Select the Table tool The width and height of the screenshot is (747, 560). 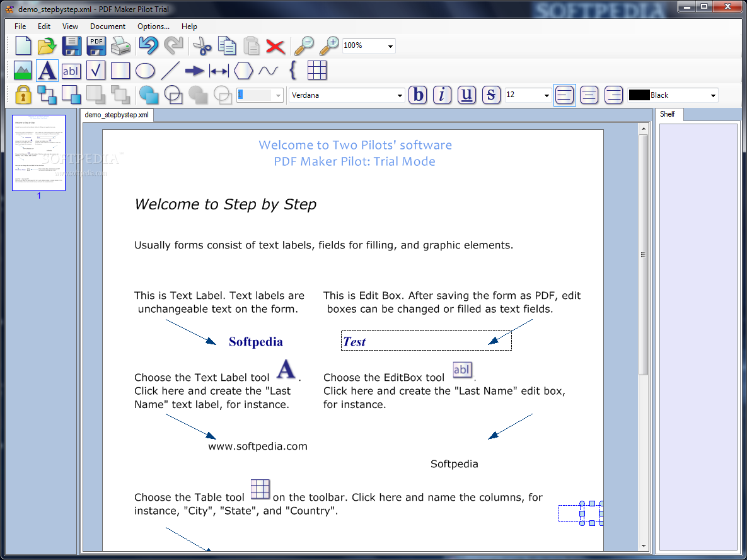(x=317, y=71)
